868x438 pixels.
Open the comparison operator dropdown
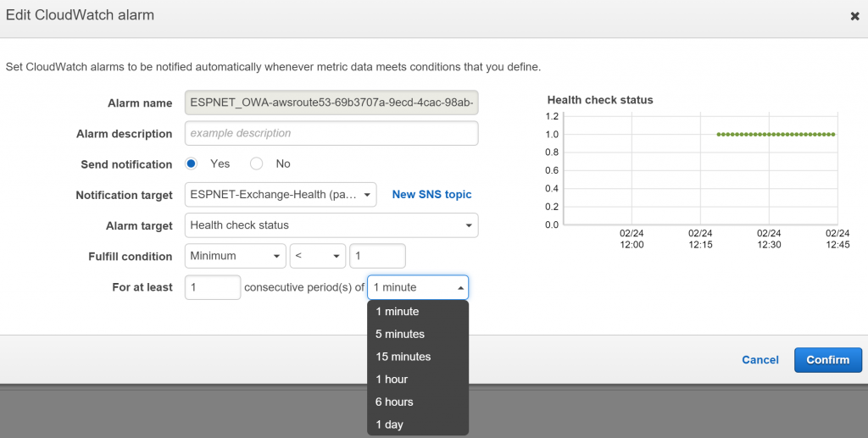[x=317, y=256]
